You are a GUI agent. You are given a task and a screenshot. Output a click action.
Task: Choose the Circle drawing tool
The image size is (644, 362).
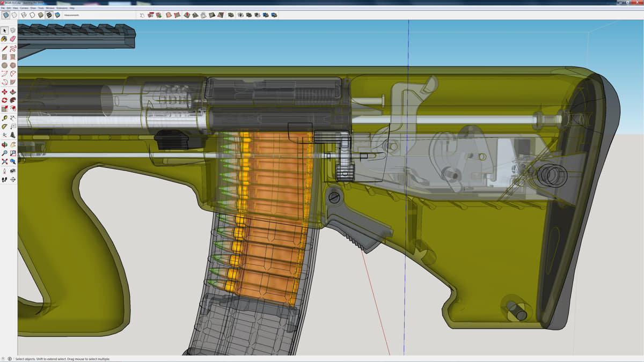click(4, 65)
